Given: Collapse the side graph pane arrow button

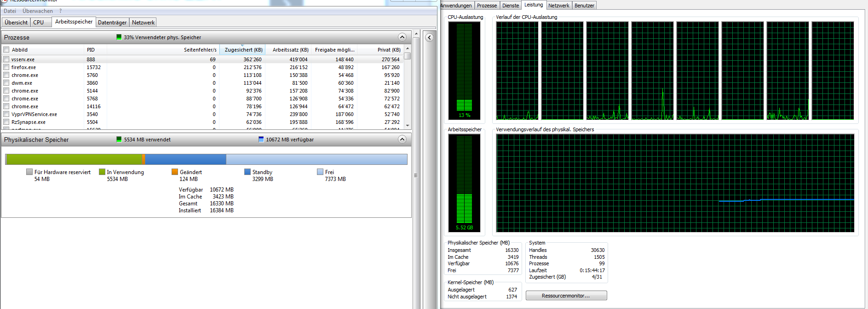Looking at the screenshot, I should pyautogui.click(x=429, y=38).
